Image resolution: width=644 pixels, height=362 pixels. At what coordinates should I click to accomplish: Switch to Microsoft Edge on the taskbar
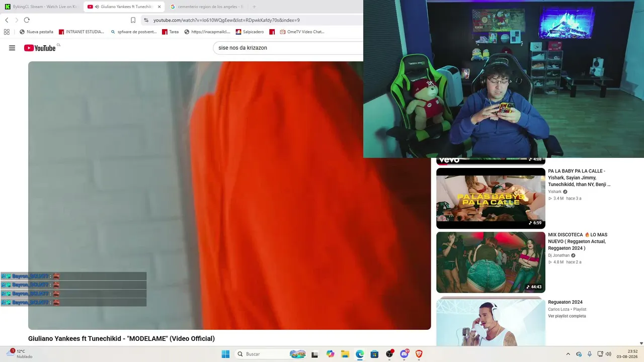click(x=360, y=354)
